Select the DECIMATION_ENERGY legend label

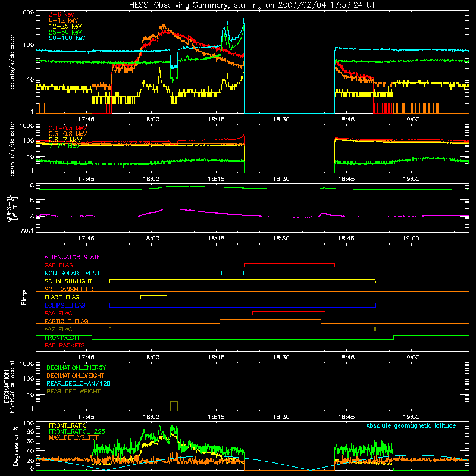click(76, 368)
